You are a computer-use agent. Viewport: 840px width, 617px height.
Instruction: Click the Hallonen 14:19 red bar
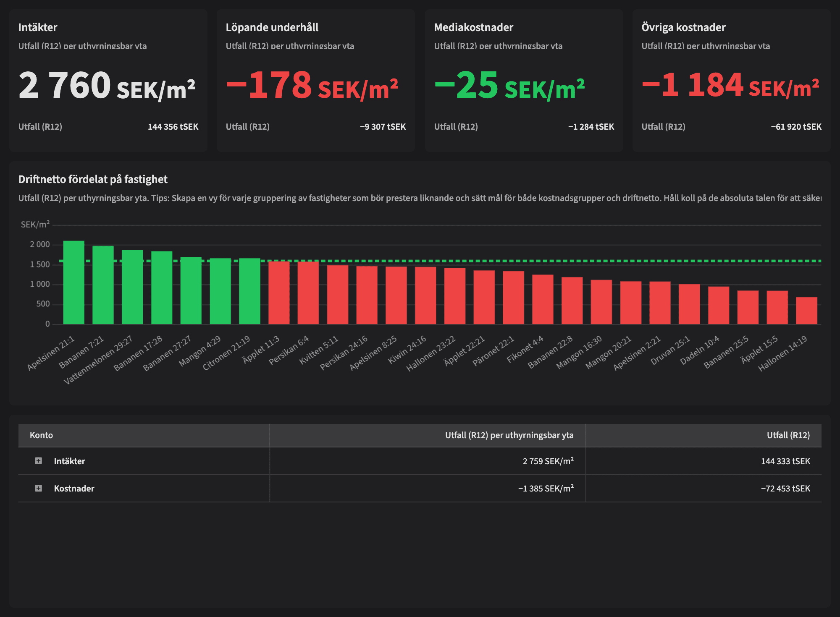click(x=806, y=311)
